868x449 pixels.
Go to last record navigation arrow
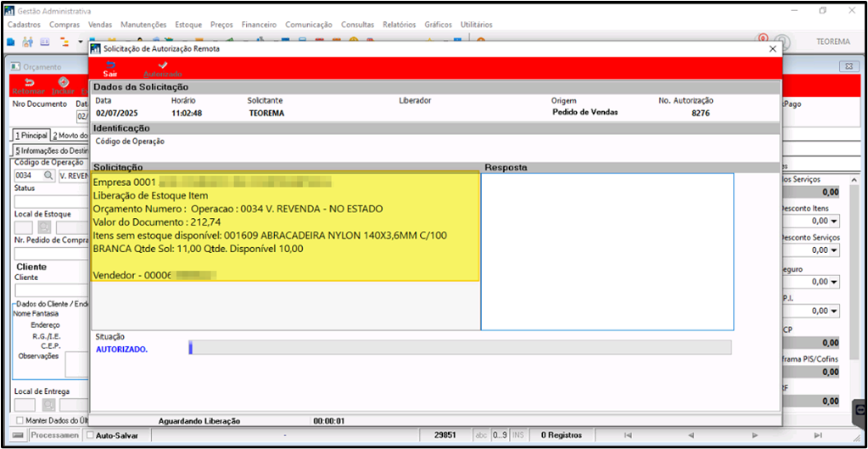(818, 435)
